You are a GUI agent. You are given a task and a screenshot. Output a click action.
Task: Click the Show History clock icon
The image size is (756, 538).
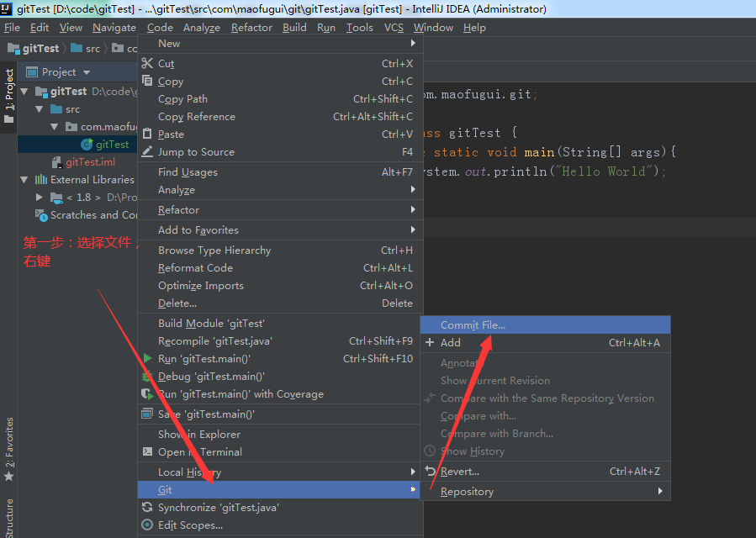(x=430, y=451)
